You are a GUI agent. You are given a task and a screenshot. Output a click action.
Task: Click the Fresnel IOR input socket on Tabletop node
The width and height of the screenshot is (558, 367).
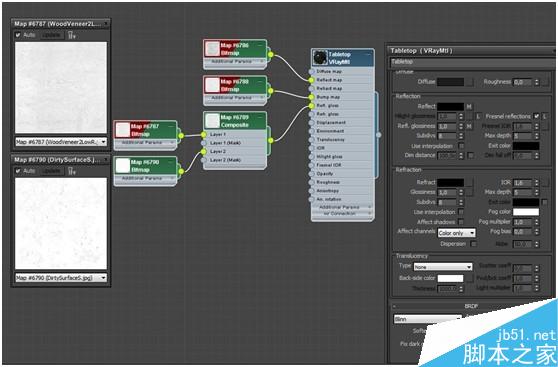tap(311, 165)
